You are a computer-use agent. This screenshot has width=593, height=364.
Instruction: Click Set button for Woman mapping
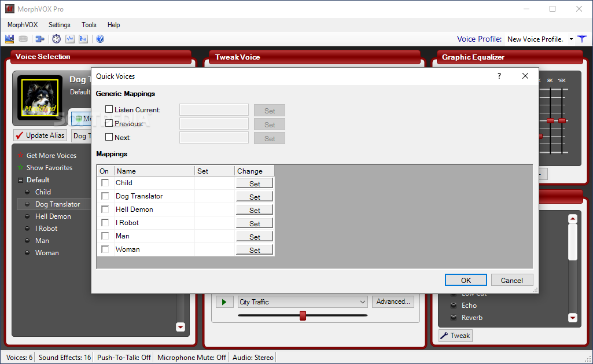click(x=255, y=250)
